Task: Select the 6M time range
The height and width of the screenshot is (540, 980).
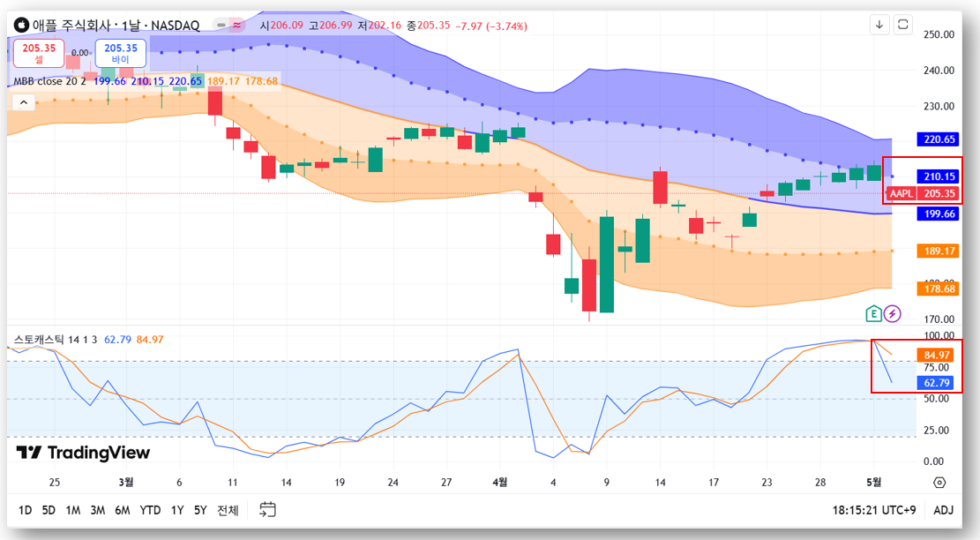Action: [x=123, y=510]
